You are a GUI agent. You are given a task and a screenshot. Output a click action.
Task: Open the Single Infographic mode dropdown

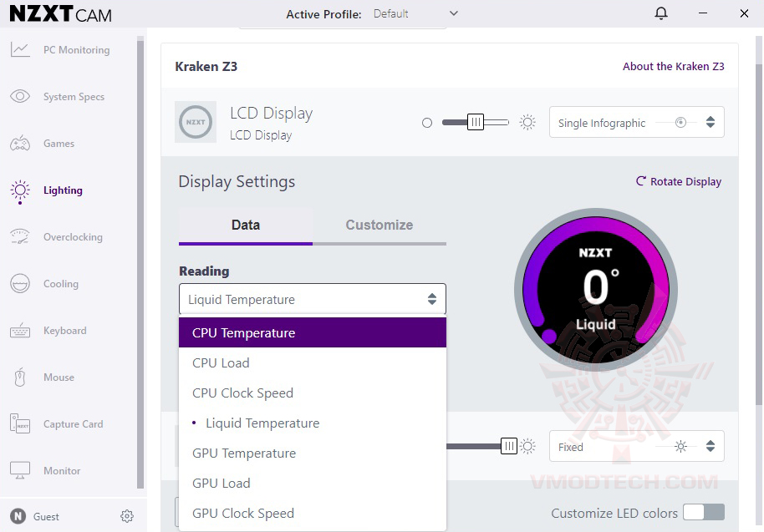(x=636, y=122)
